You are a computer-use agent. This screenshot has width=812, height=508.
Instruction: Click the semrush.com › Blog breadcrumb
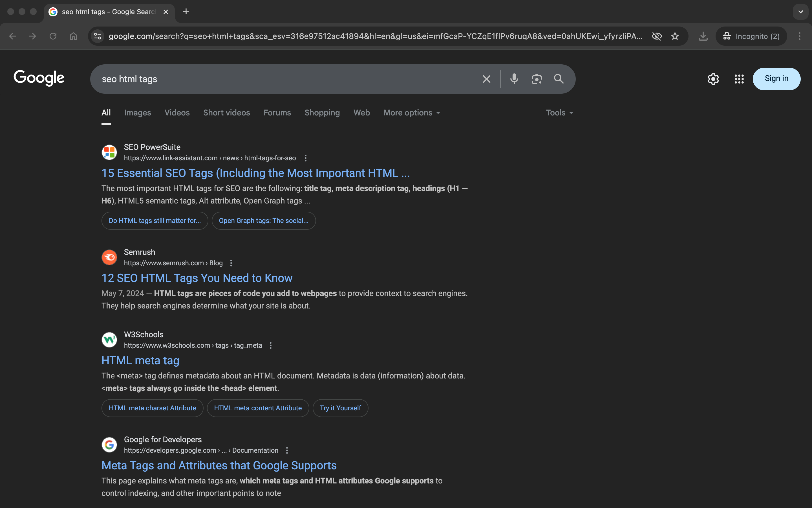[x=173, y=263]
